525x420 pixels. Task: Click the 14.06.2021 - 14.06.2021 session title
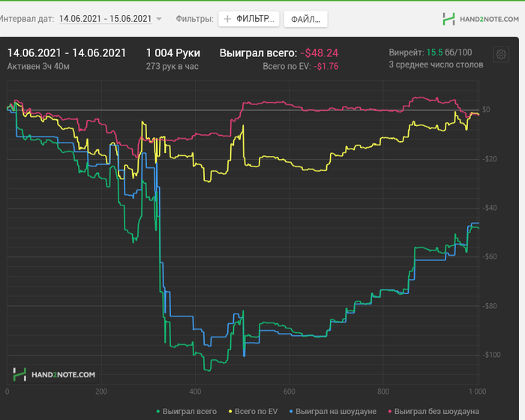point(66,53)
